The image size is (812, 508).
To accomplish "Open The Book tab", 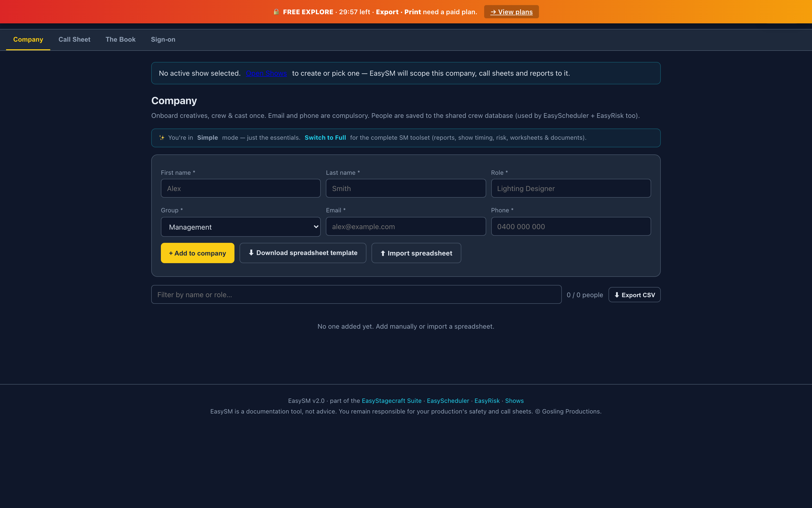I will (x=121, y=39).
